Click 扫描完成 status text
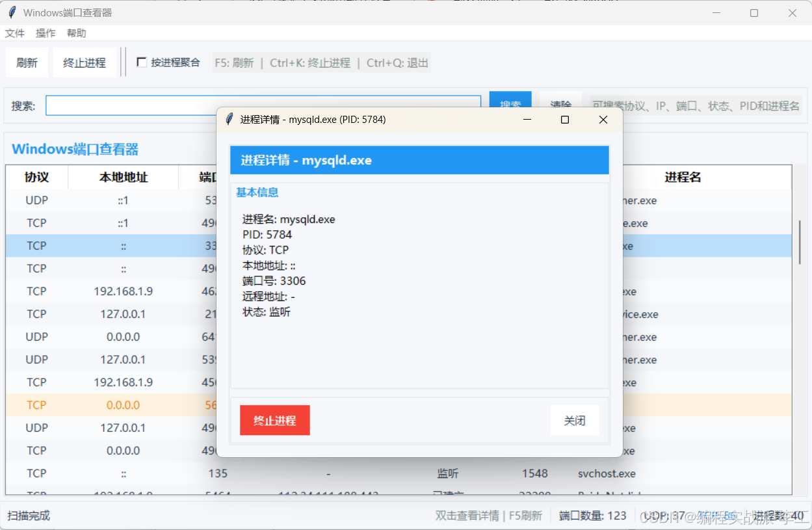The height and width of the screenshot is (530, 812). 29,516
